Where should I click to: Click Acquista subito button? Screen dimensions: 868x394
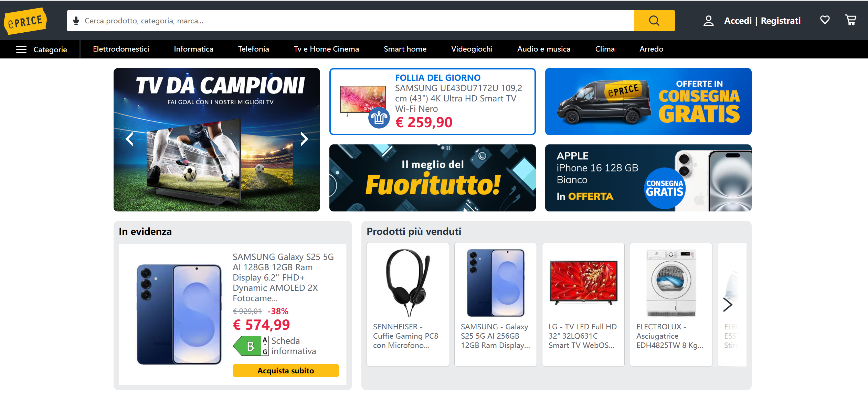point(286,370)
